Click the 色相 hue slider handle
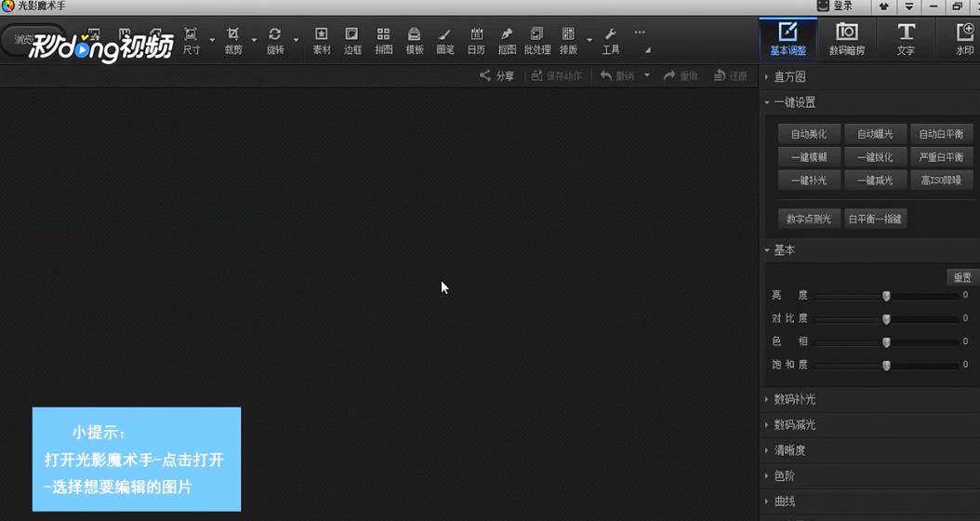 [886, 342]
